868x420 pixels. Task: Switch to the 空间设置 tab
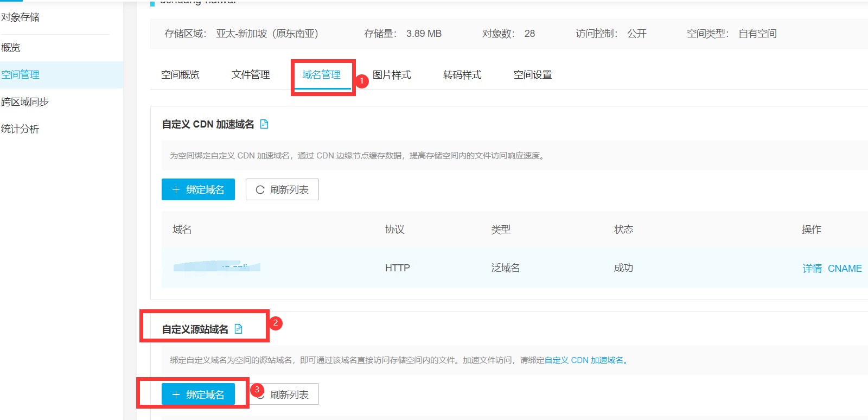533,75
